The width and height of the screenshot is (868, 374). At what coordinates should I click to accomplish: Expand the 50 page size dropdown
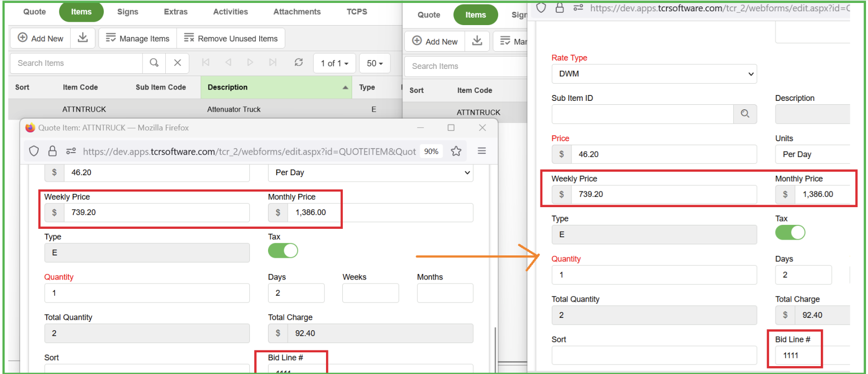click(x=374, y=63)
